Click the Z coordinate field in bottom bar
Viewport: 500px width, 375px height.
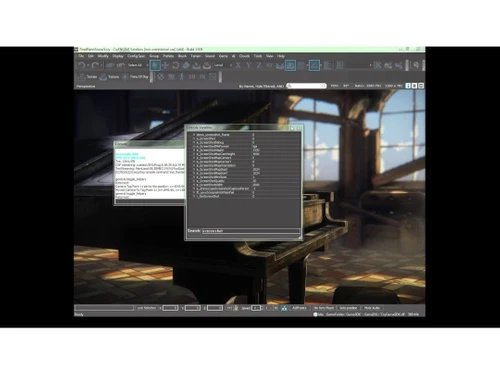[x=215, y=308]
